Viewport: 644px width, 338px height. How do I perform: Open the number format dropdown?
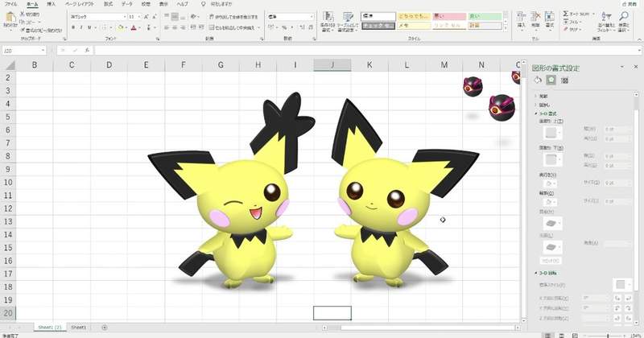(x=310, y=16)
